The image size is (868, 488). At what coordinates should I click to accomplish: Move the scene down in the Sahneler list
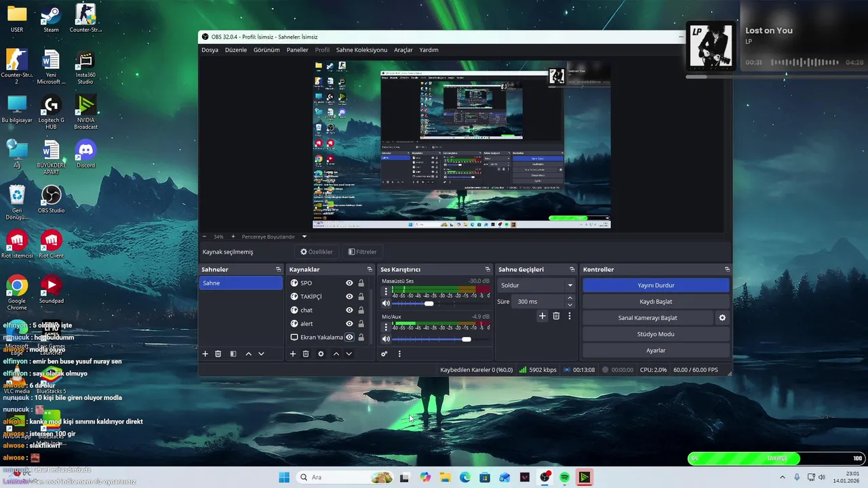tap(261, 354)
